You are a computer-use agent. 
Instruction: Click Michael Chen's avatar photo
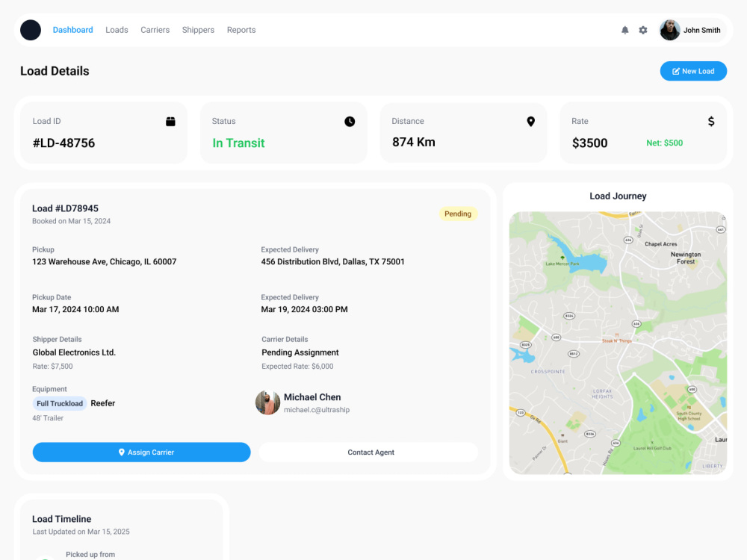(267, 402)
